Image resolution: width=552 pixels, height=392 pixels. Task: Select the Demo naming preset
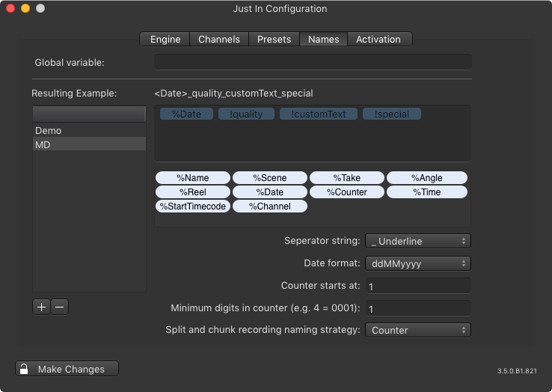pos(89,130)
